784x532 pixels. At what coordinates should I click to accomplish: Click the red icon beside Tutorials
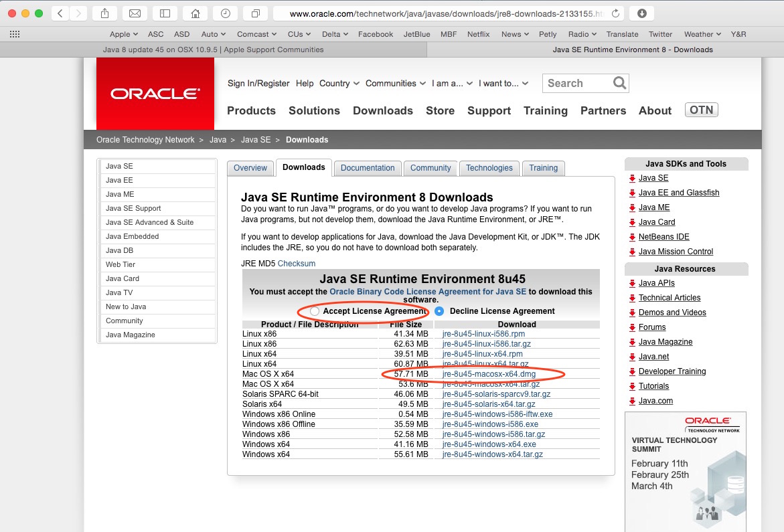[x=632, y=387]
